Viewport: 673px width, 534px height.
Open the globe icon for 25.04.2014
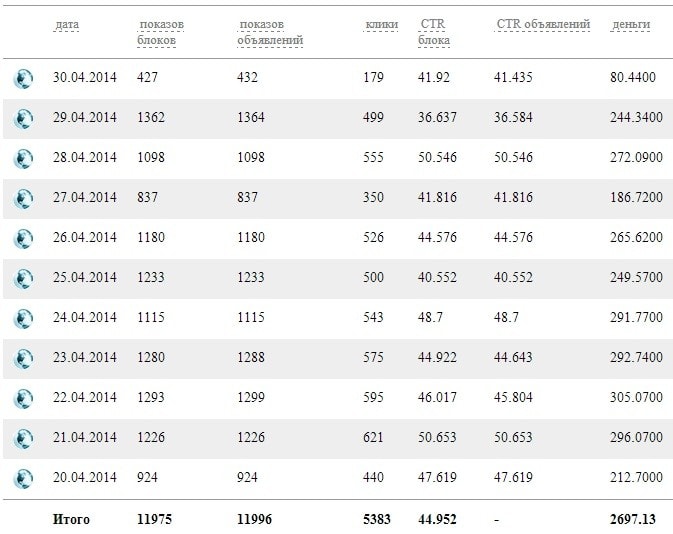(23, 279)
